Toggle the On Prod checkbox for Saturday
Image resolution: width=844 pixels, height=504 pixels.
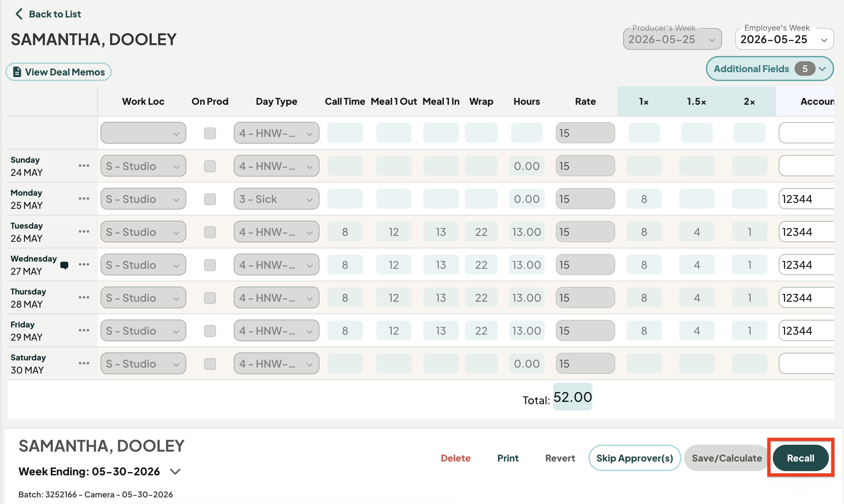[x=210, y=364]
